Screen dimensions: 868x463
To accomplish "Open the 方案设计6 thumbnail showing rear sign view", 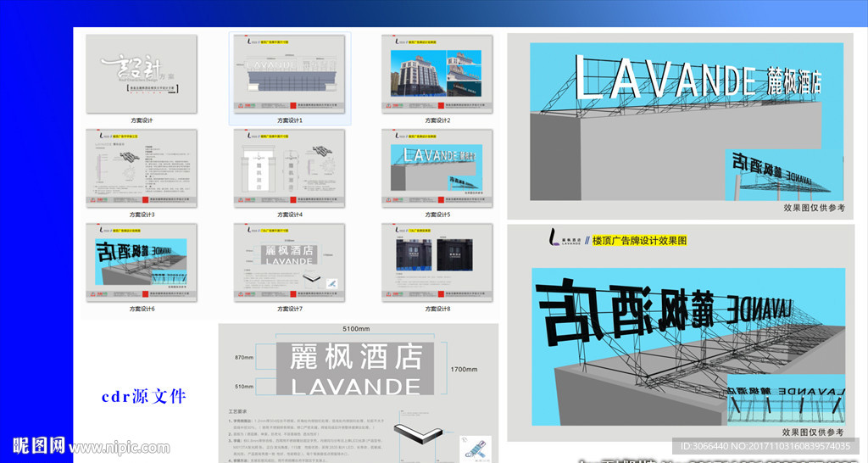I will (142, 263).
